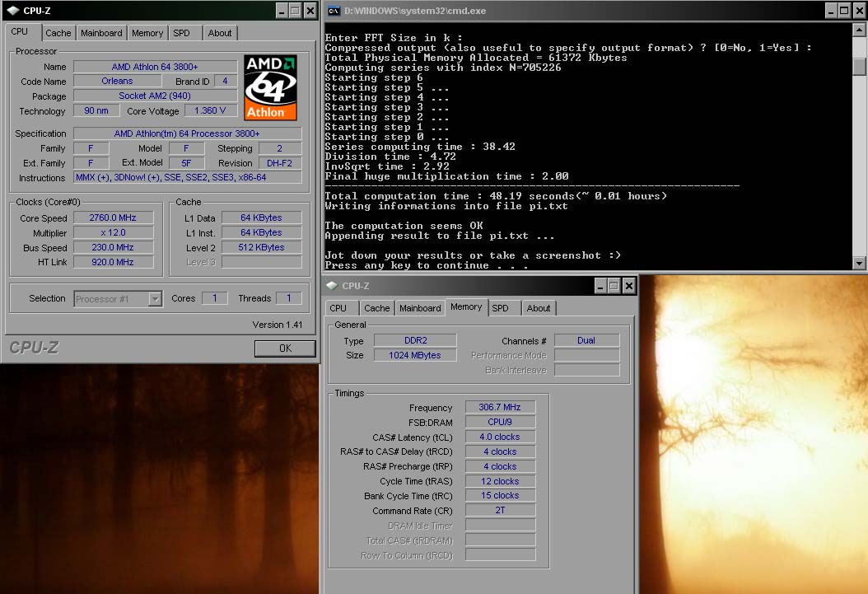This screenshot has height=594, width=868.
Task: Open the Cache tab in the top CPU-Z window
Action: 58,33
